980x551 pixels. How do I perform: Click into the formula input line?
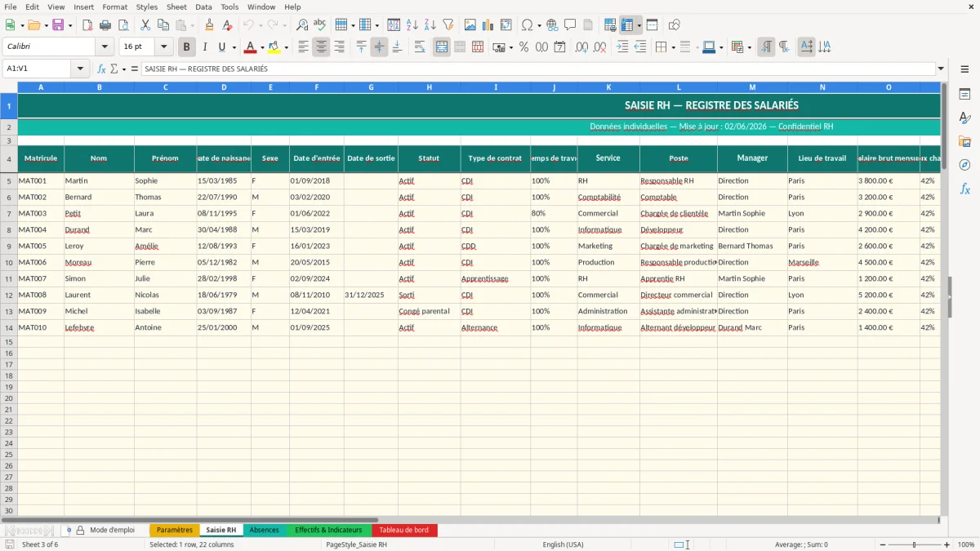point(537,69)
